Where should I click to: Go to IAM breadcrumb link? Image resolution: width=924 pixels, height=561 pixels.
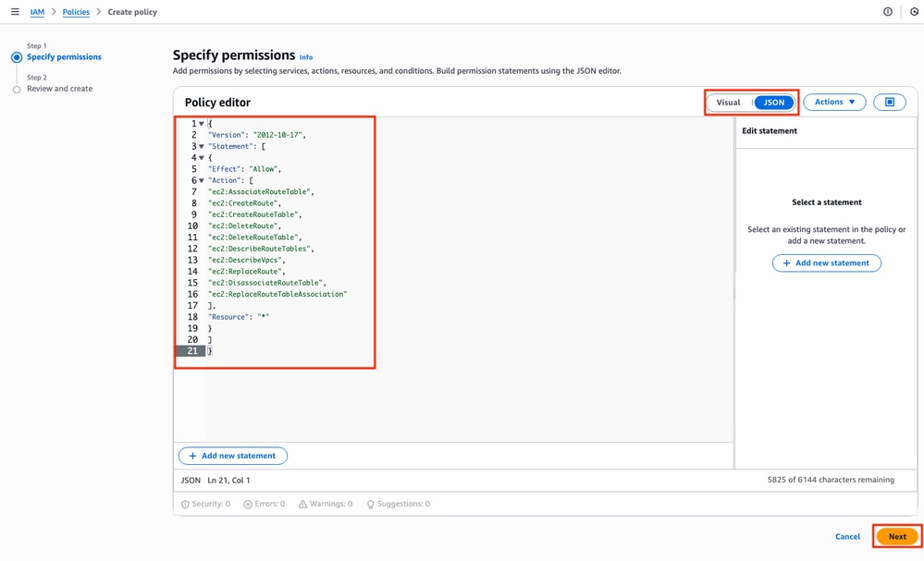click(37, 12)
